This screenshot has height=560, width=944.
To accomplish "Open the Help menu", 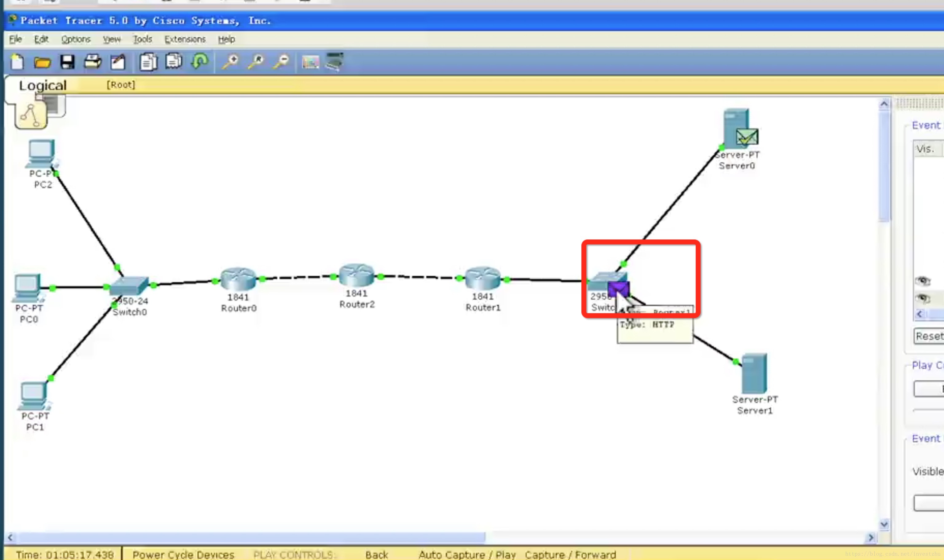I will [x=226, y=39].
